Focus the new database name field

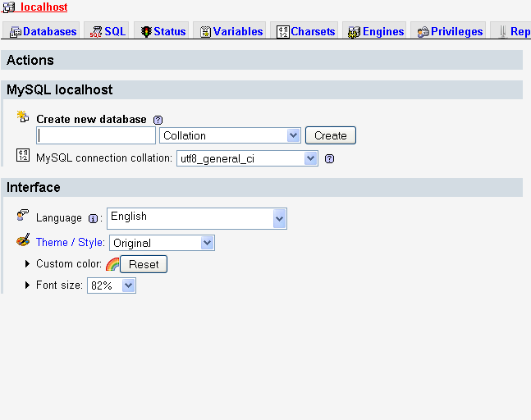[96, 135]
